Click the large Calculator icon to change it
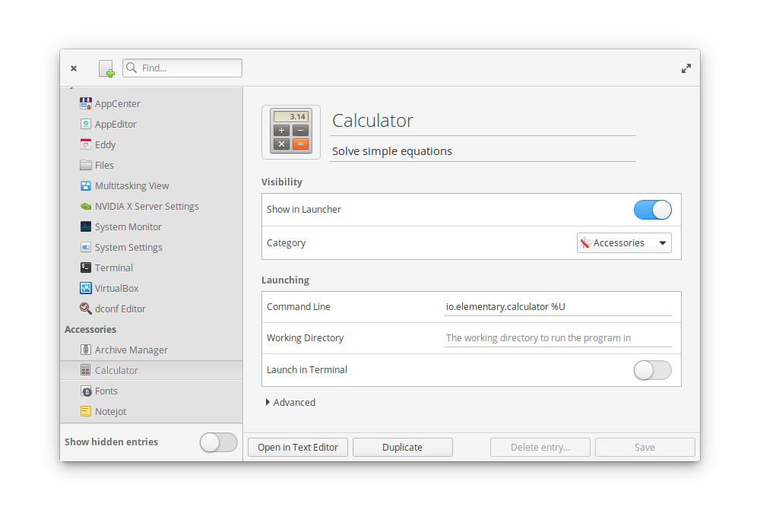 click(291, 131)
